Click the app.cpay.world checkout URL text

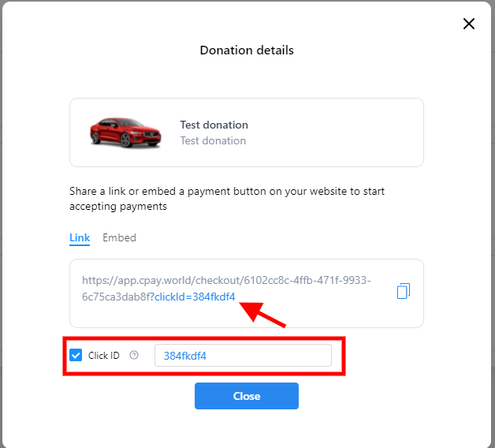(x=226, y=281)
